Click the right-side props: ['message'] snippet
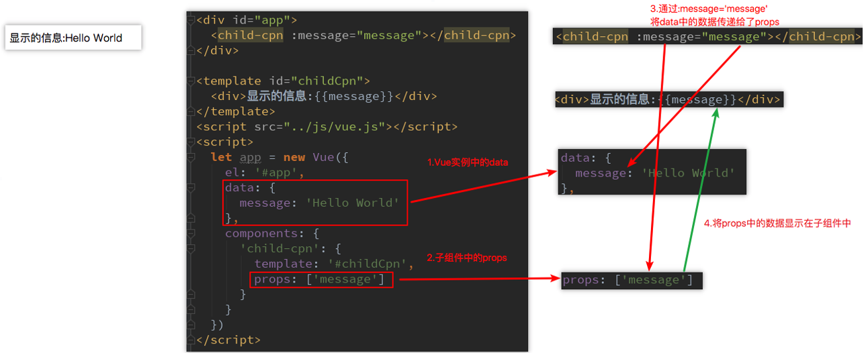 click(631, 280)
